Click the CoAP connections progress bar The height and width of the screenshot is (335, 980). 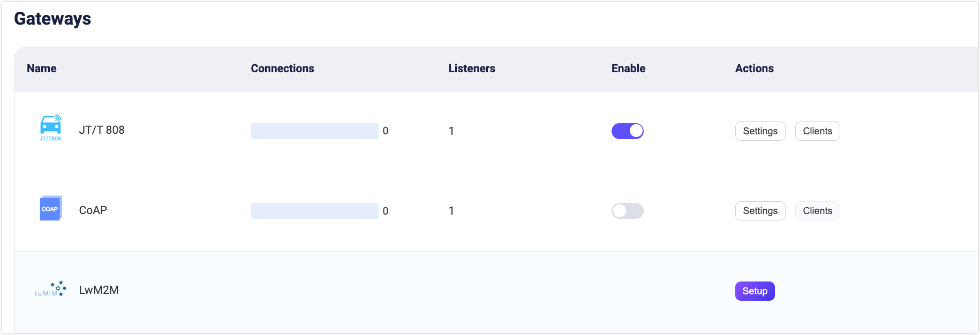click(314, 211)
